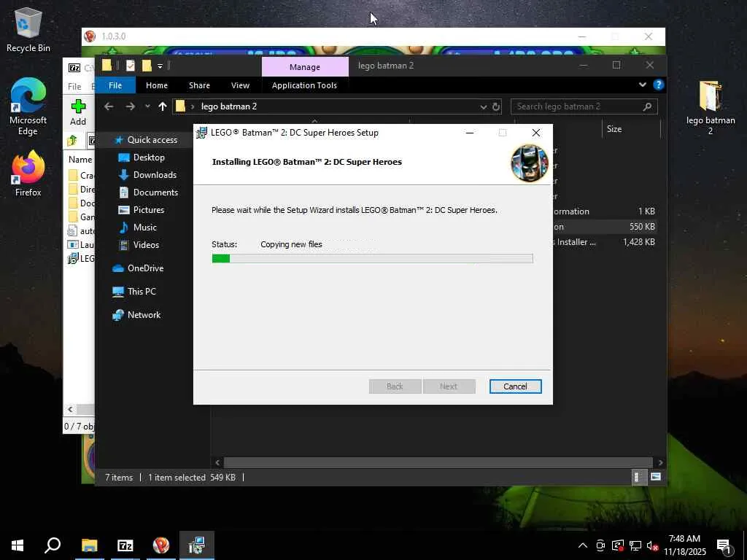The width and height of the screenshot is (747, 560).
Task: Select the lego batman 2 desktop folder
Action: pyautogui.click(x=711, y=108)
